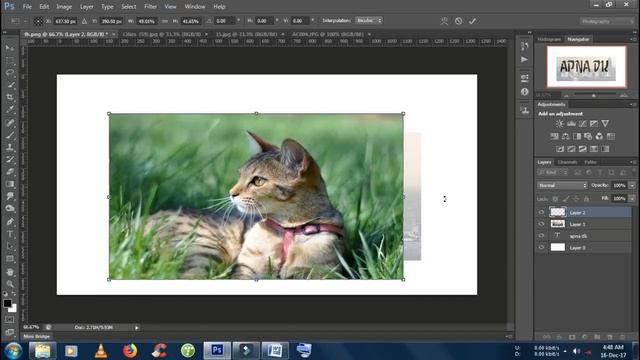Viewport: 640px width, 360px height.
Task: Add a Levels adjustment
Action: pyautogui.click(x=571, y=124)
